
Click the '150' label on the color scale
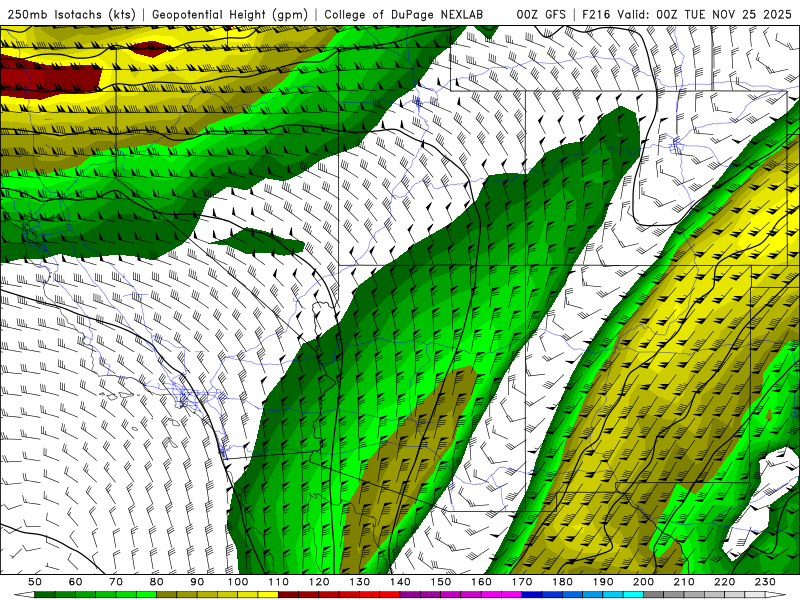(x=440, y=582)
